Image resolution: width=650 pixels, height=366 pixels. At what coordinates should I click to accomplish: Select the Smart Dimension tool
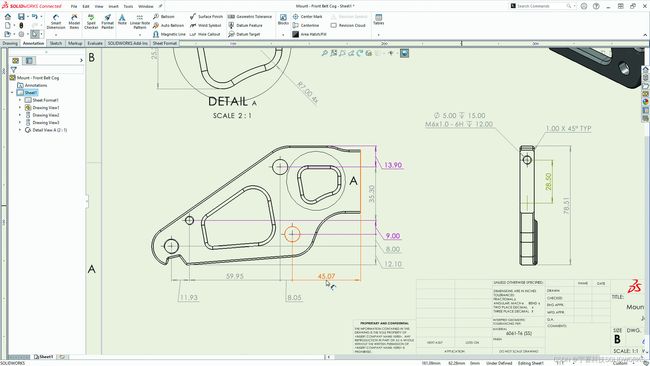(x=56, y=22)
